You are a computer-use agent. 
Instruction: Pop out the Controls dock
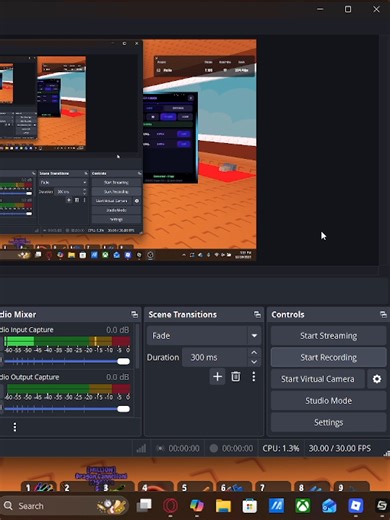point(383,314)
